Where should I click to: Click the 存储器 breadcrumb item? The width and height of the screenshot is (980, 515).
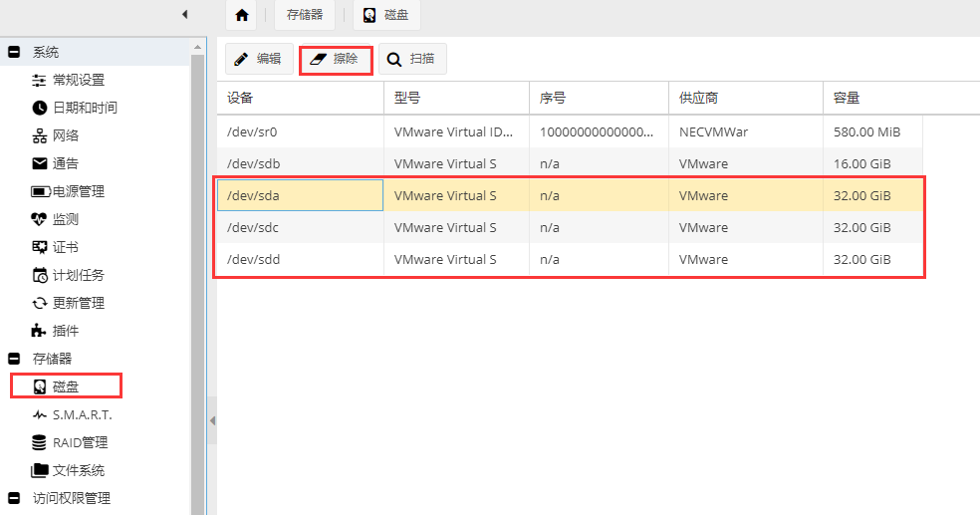pyautogui.click(x=304, y=15)
